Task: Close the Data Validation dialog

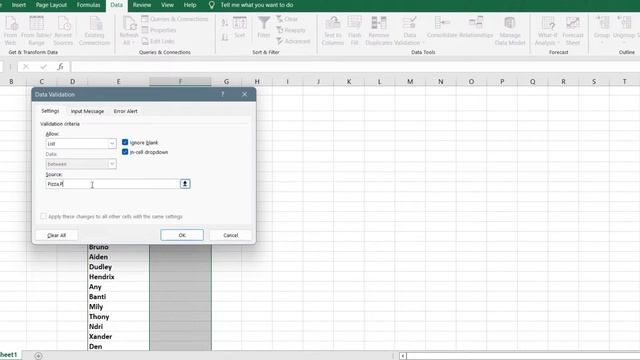Action: pos(244,94)
